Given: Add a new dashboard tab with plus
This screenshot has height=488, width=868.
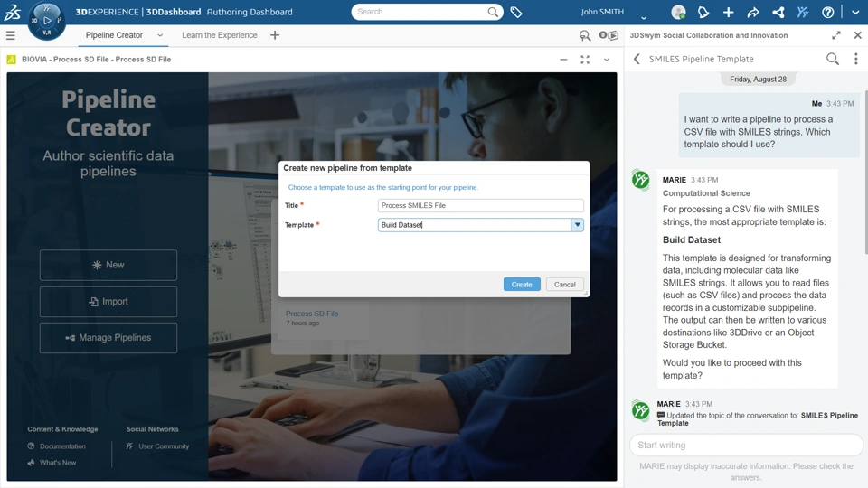Looking at the screenshot, I should coord(275,35).
